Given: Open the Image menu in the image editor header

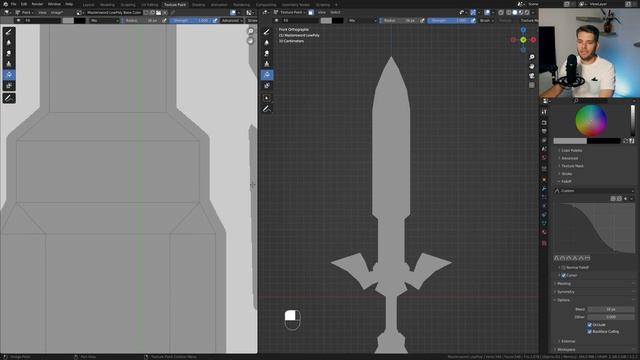Looking at the screenshot, I should pos(57,13).
